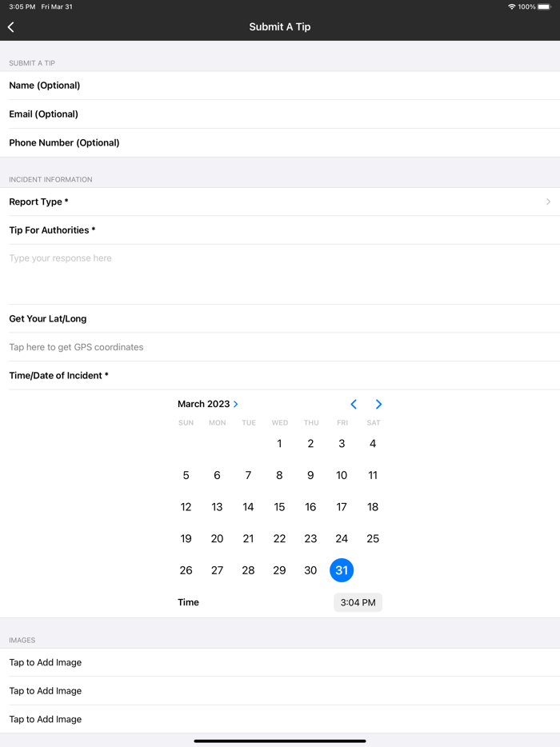Select March 20 on calendar

tap(217, 538)
